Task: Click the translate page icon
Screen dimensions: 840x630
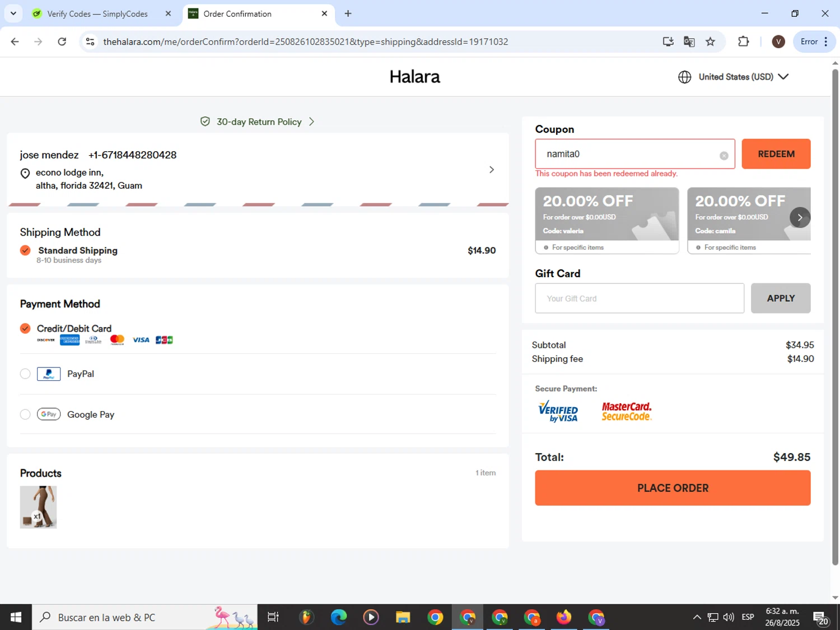Action: point(689,41)
